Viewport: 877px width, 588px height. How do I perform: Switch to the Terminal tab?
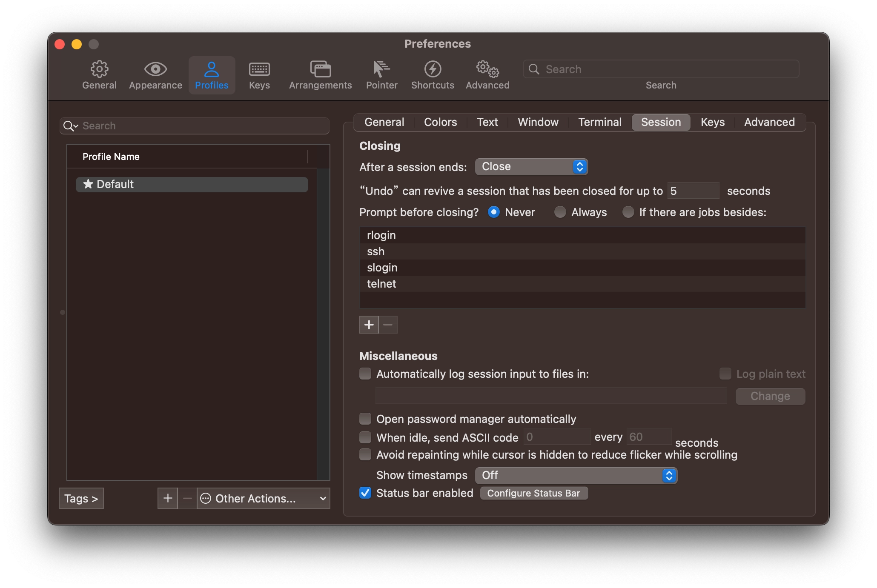599,122
